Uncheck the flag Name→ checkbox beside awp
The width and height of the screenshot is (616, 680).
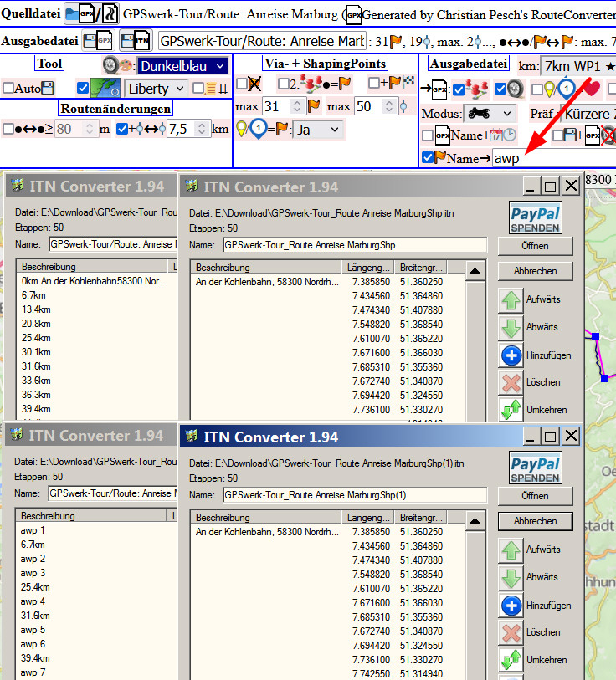[429, 157]
